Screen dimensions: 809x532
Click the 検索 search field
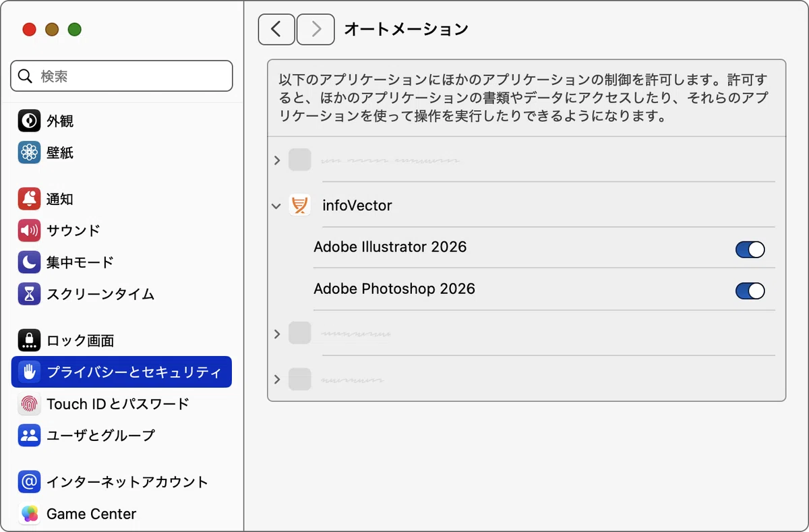point(121,76)
